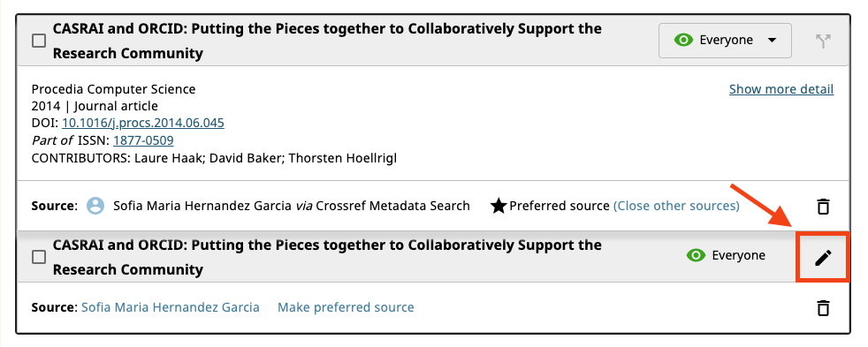Click Make preferred source
This screenshot has width=868, height=347.
346,307
